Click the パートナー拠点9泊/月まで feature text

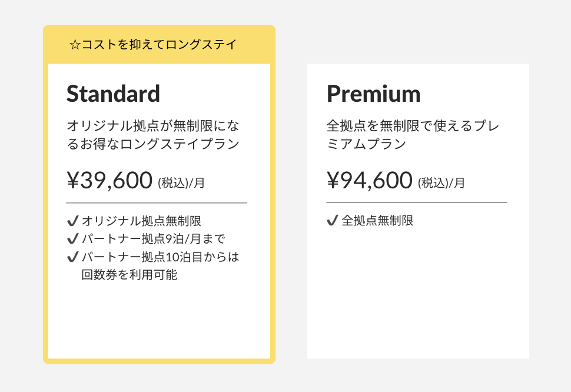[154, 239]
